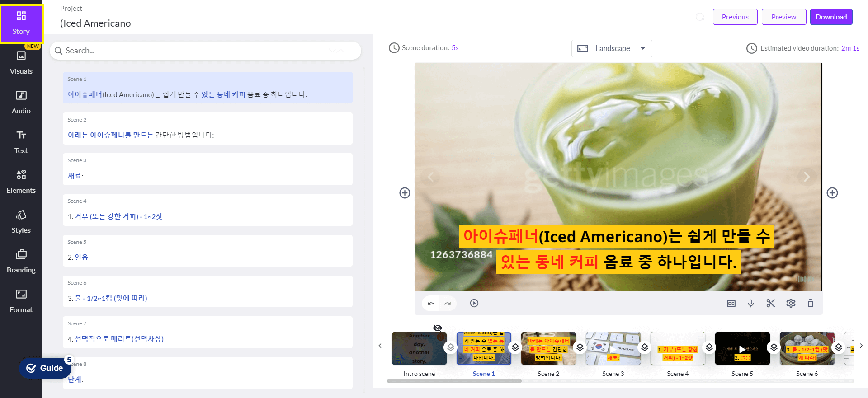Viewport: 868px width, 398px height.
Task: Click the timeline horizontal scrollbar
Action: 454,381
